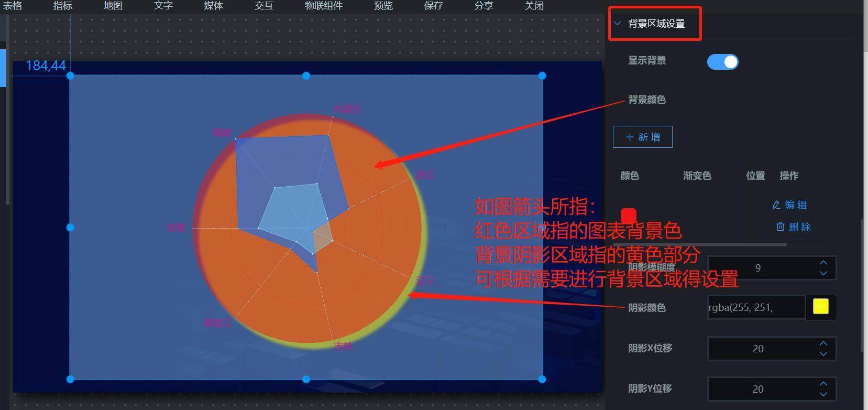
Task: Click the 黑龙江 radar axis label
Action: (x=217, y=322)
